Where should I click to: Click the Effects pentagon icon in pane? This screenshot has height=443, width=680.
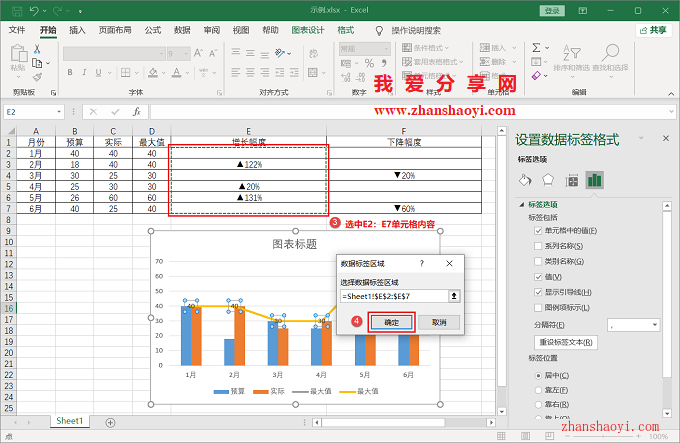pos(548,180)
